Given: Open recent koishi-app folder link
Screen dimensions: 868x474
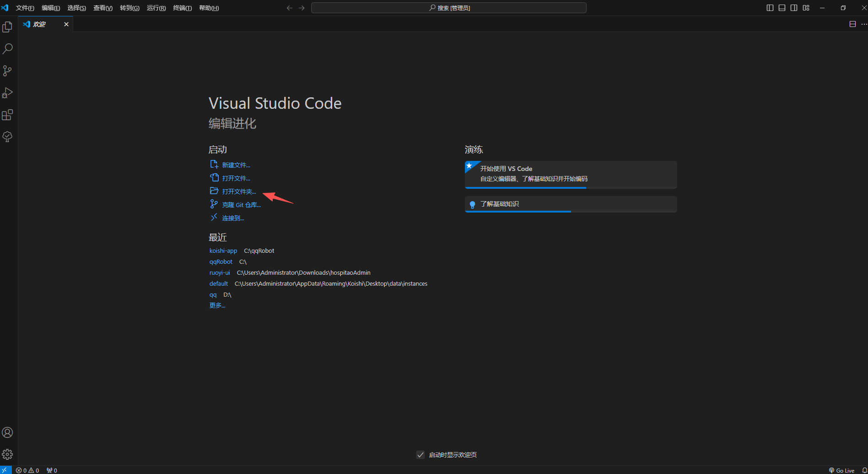Looking at the screenshot, I should [223, 251].
